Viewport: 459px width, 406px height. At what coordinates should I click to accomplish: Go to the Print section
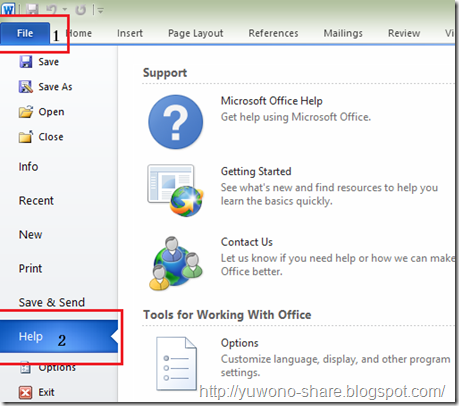[x=30, y=268]
